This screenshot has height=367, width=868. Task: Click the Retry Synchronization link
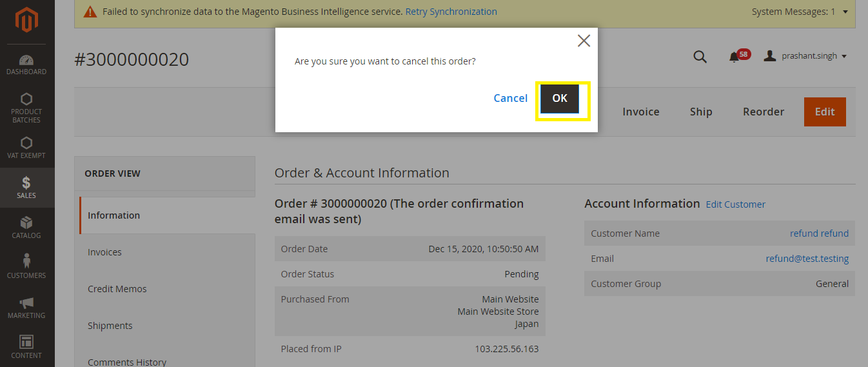(x=451, y=12)
